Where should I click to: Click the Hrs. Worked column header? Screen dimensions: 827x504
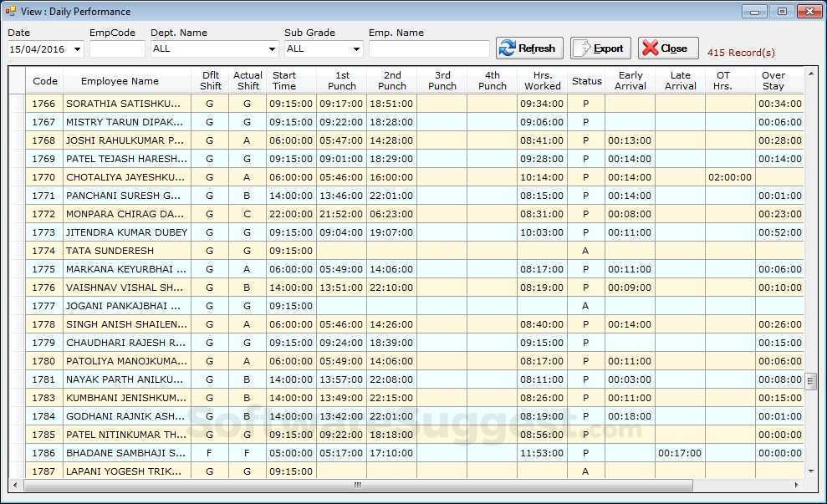pyautogui.click(x=542, y=81)
